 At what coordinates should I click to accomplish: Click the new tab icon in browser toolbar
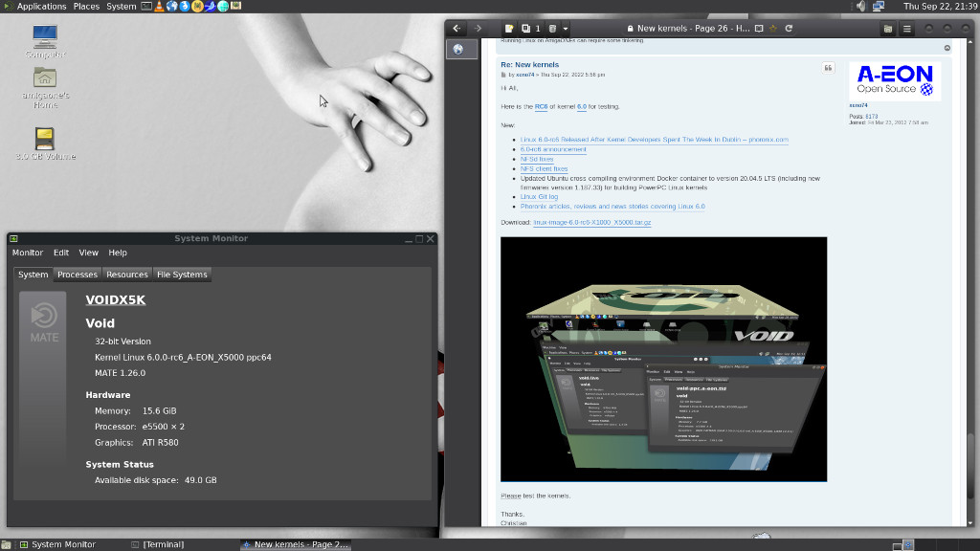point(509,28)
